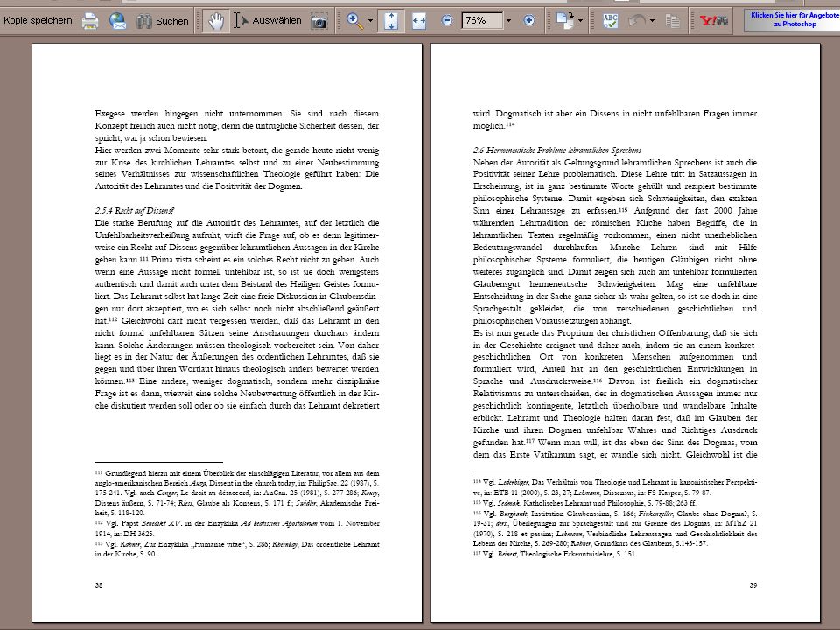
Task: Click footnote 114 citing Lederhilger
Action: coord(615,487)
